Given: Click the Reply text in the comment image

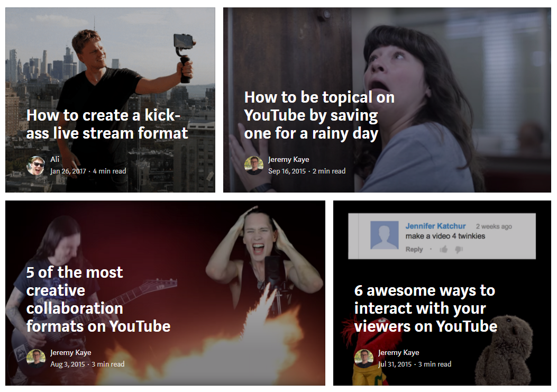Looking at the screenshot, I should pyautogui.click(x=414, y=249).
